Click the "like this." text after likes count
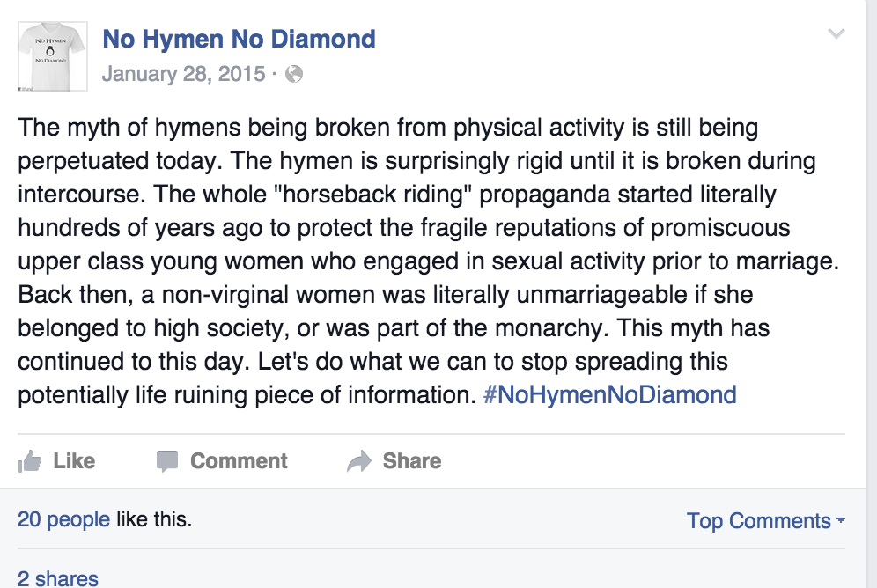 click(154, 519)
